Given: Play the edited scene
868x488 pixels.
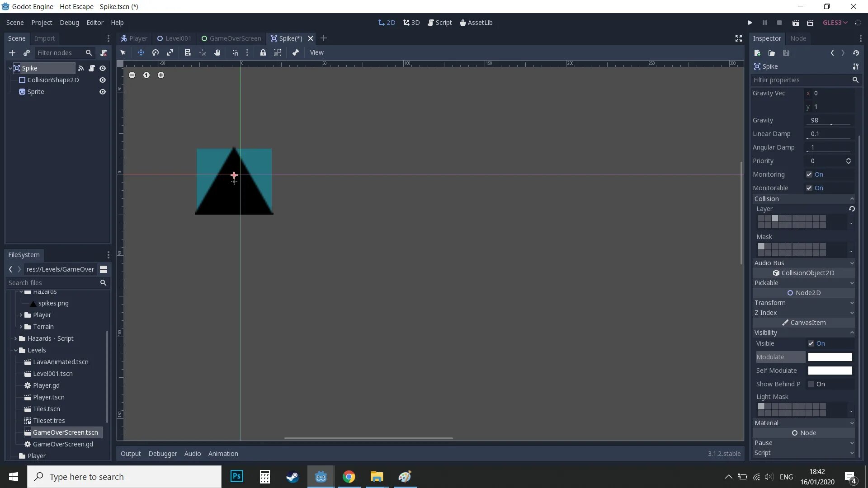Looking at the screenshot, I should tap(796, 23).
